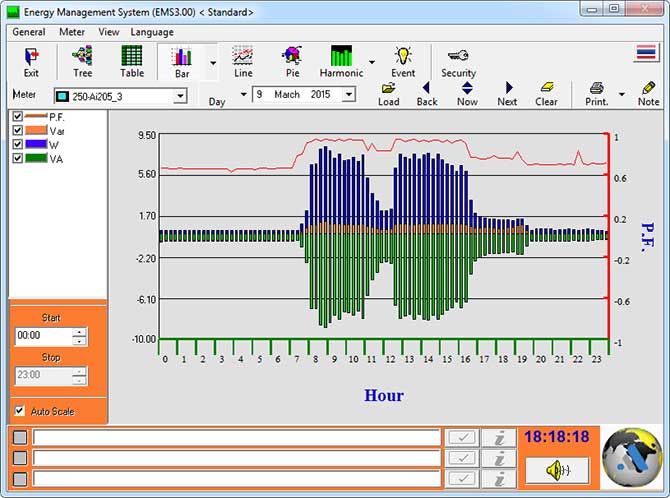Click the Exit toolbar icon

(x=31, y=62)
